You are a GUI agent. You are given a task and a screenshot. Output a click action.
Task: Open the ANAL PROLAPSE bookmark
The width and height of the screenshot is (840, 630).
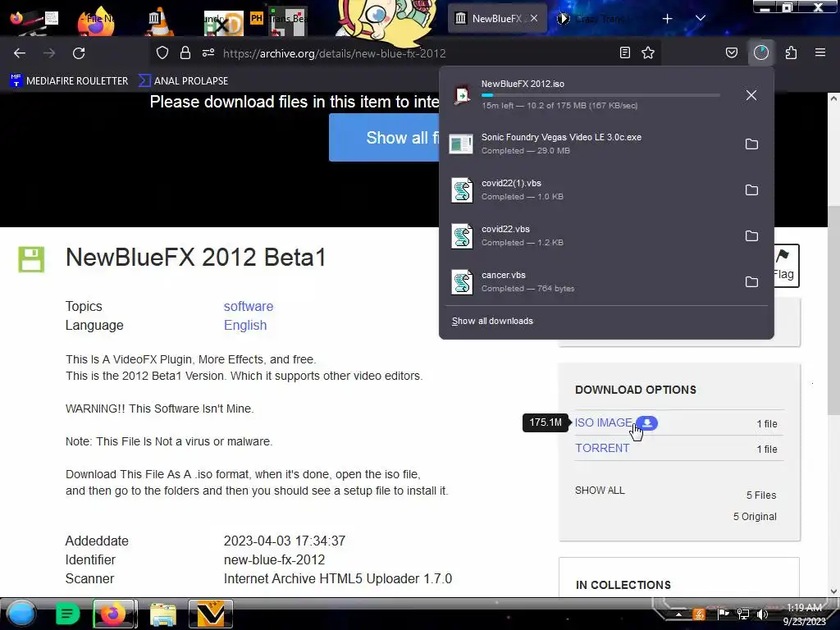click(183, 81)
